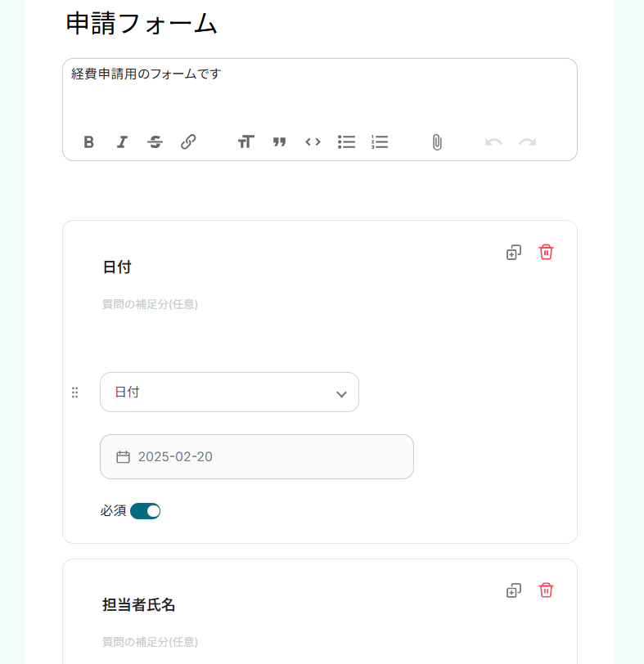Delete the 日付 question card
This screenshot has height=664, width=644.
546,252
